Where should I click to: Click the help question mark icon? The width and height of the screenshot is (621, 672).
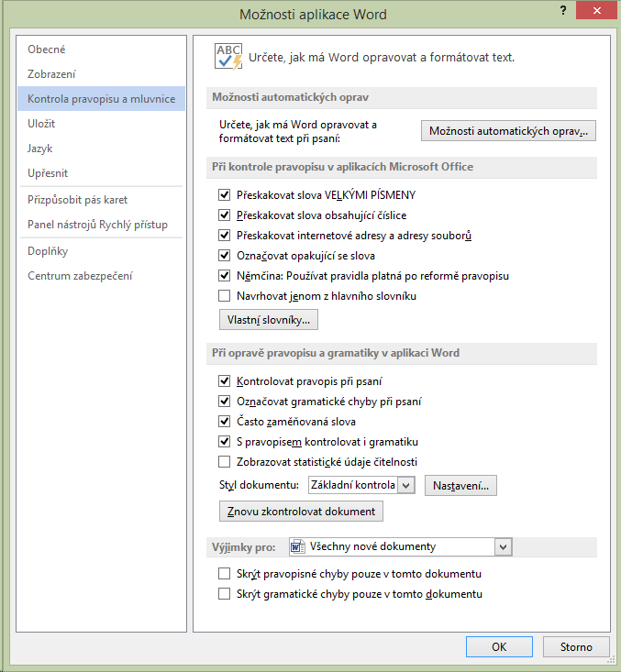[563, 11]
